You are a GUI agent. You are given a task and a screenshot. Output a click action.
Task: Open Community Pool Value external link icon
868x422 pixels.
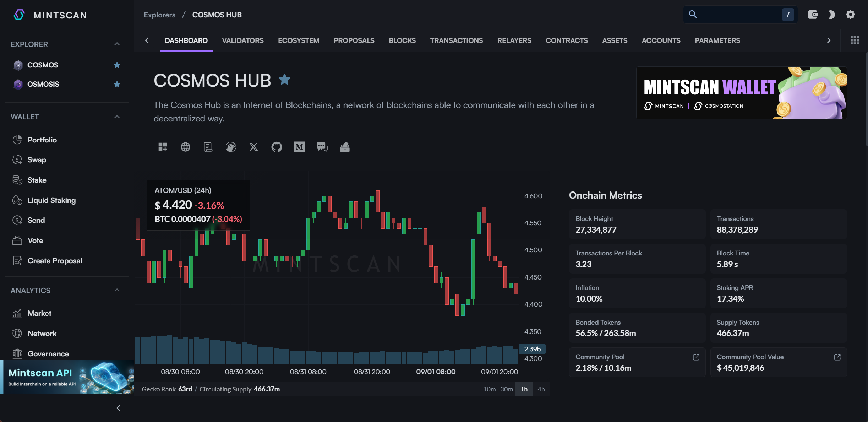(837, 357)
